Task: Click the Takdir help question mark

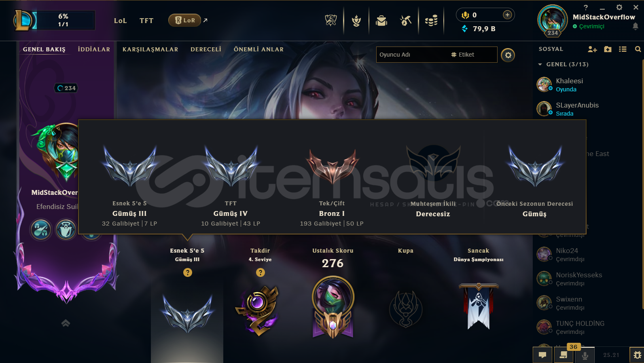Action: click(261, 272)
